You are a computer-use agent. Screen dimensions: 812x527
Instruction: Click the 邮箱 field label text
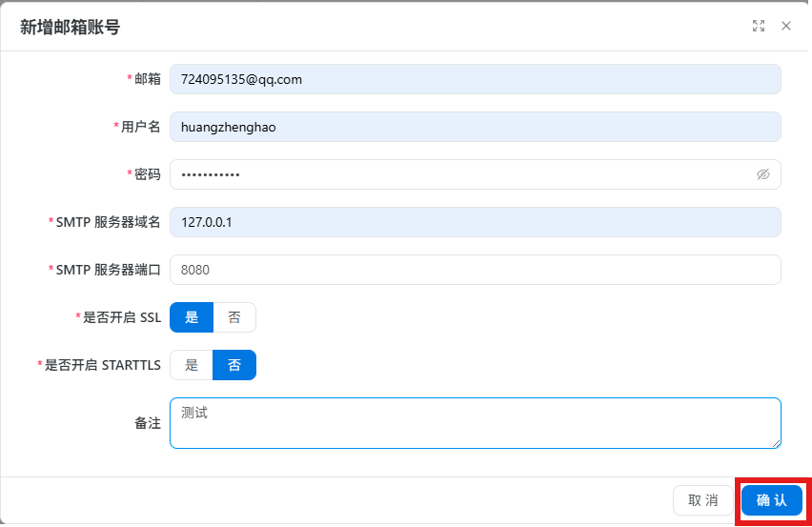[148, 79]
